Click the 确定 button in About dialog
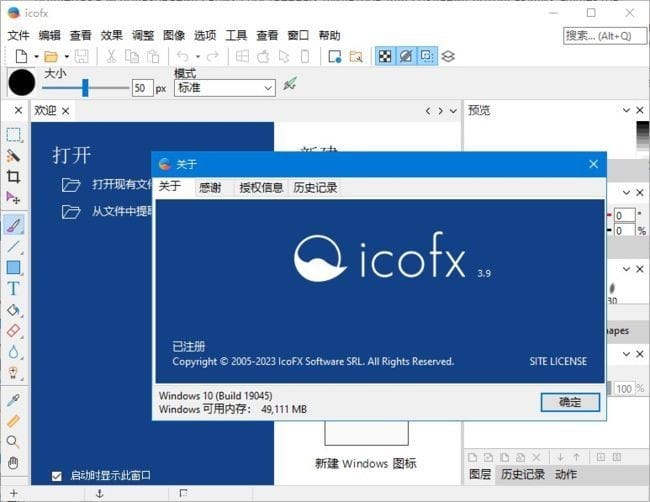 pyautogui.click(x=570, y=402)
